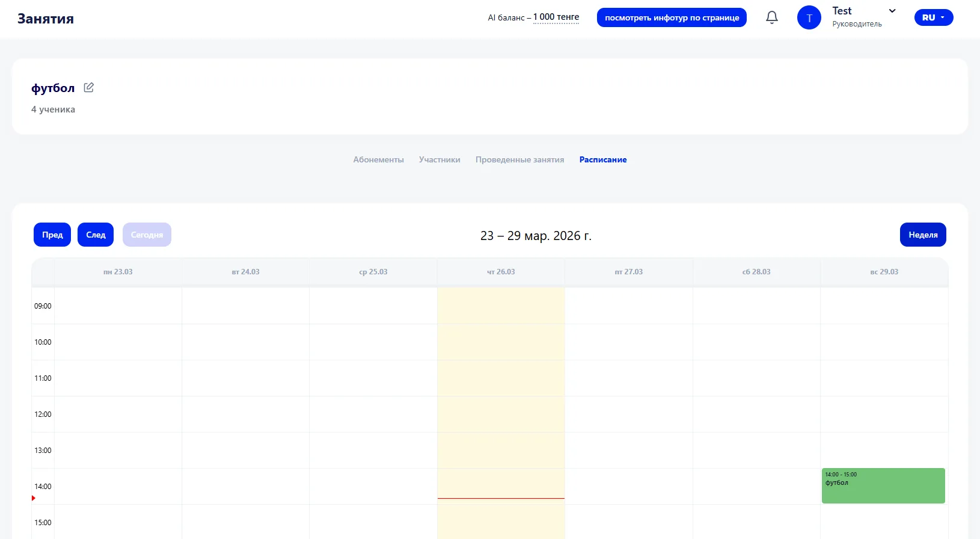Expand the Test user account menu
The height and width of the screenshot is (539, 980).
[892, 11]
